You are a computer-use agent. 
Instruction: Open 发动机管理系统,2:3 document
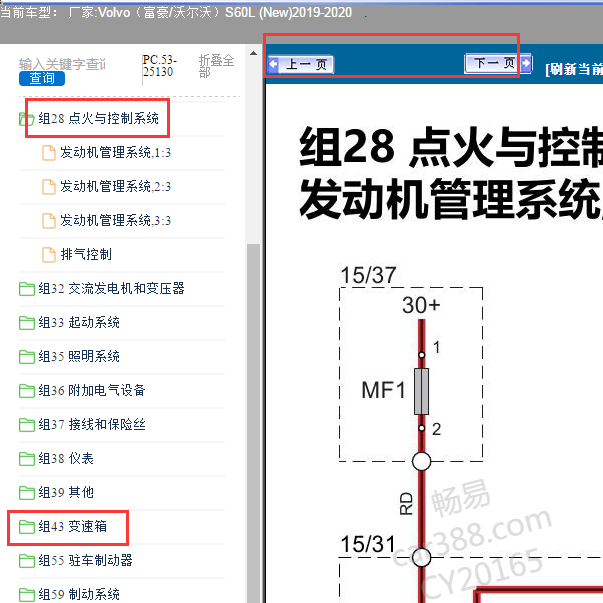(x=115, y=187)
